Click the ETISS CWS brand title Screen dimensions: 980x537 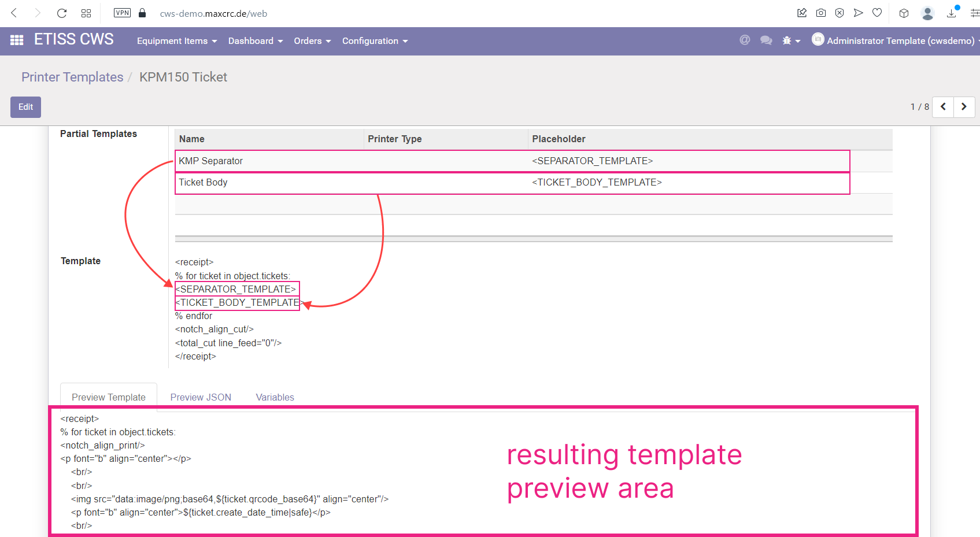74,39
